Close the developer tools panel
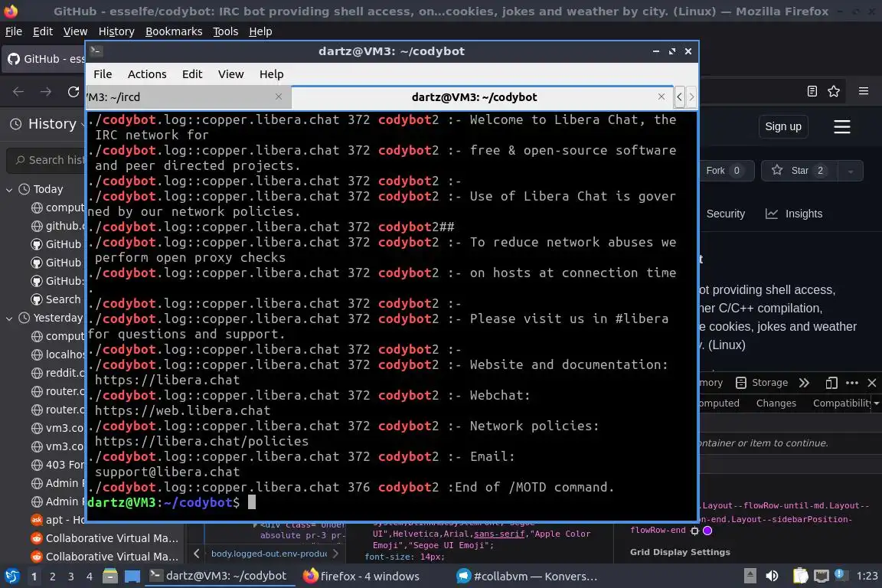 click(872, 383)
